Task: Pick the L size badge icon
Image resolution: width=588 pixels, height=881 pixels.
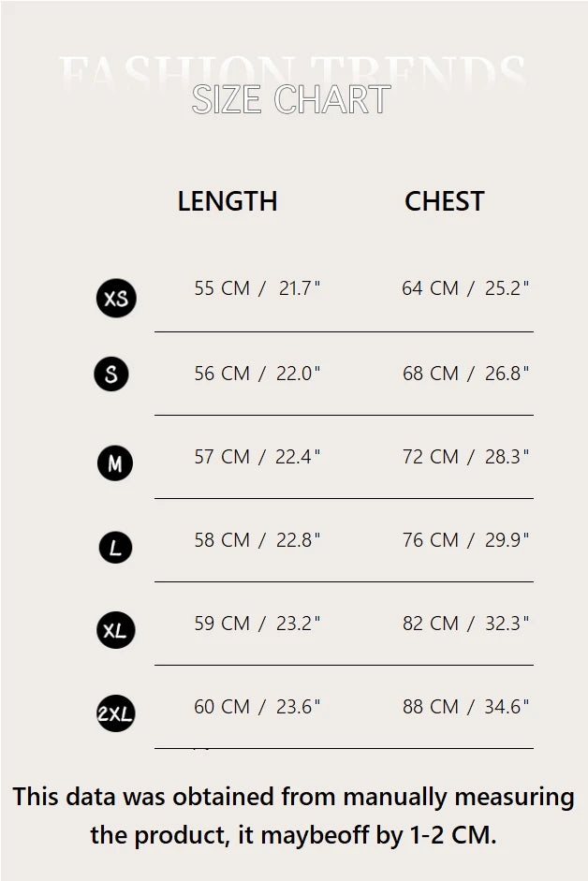Action: click(115, 547)
